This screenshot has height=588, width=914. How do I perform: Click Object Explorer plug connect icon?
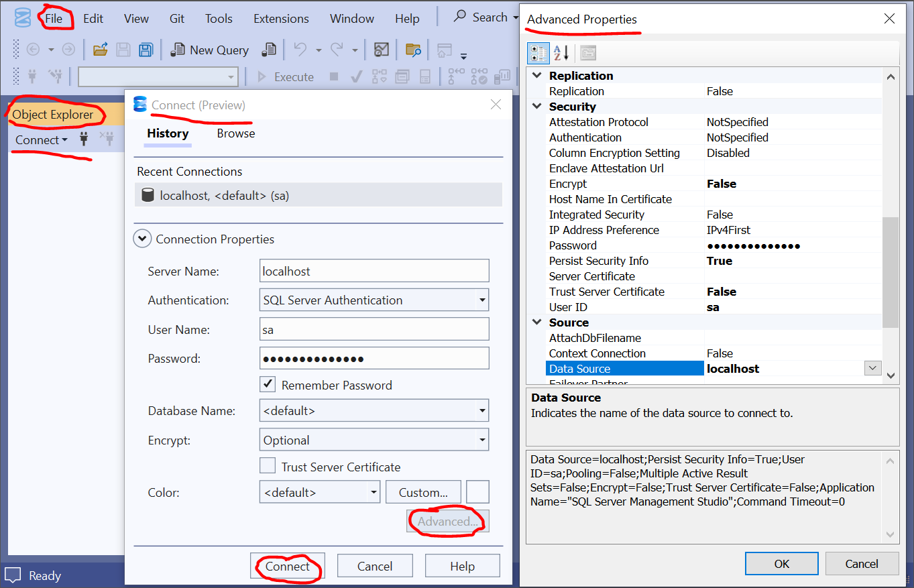(x=84, y=139)
